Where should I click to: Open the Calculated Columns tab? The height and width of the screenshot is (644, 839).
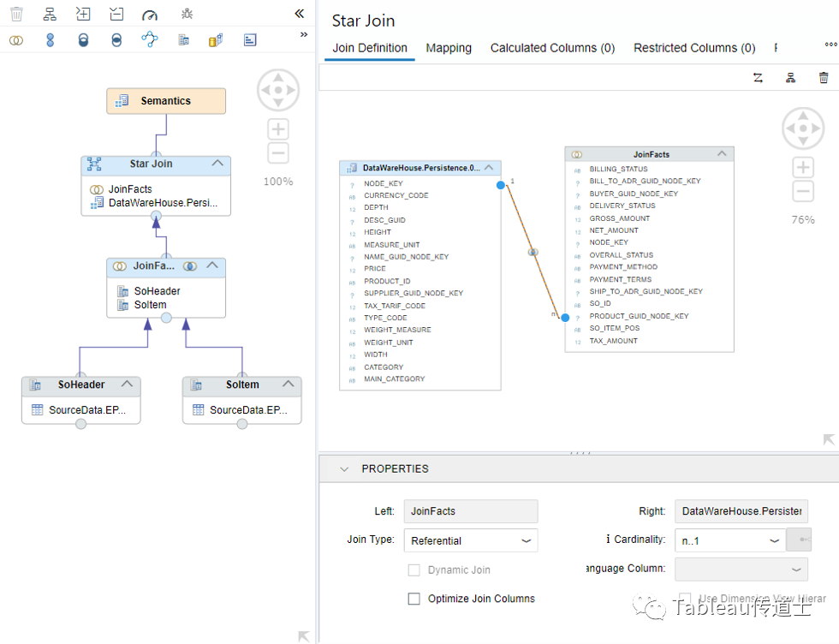coord(552,48)
